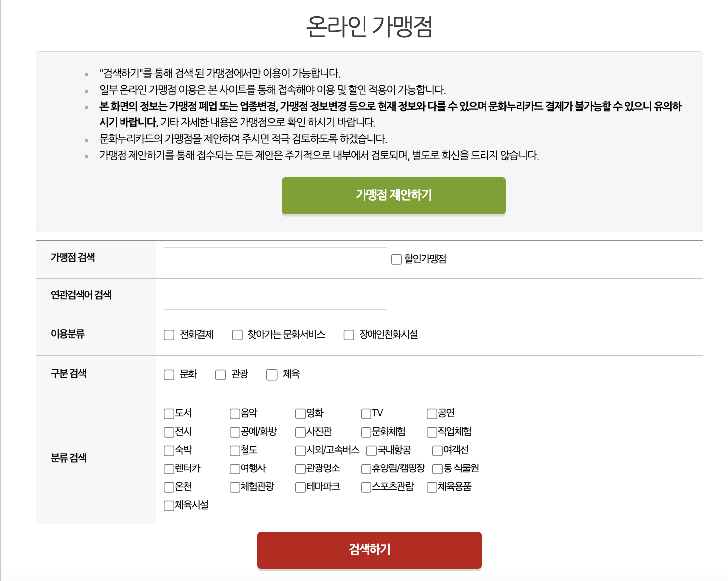Enable 찾아가는 문화서비스 filter
The image size is (728, 581).
click(x=237, y=335)
